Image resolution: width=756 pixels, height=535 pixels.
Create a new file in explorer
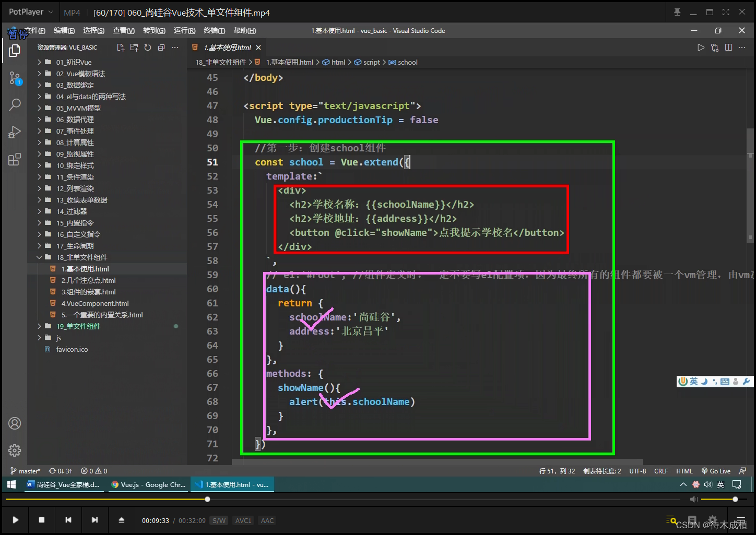[121, 47]
